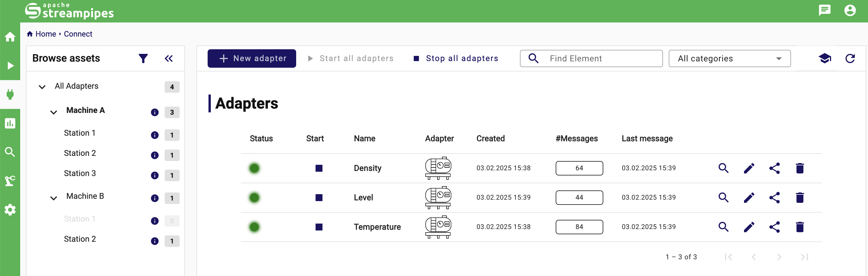Collapse the Machine B tree node
This screenshot has width=868, height=276.
pyautogui.click(x=54, y=198)
